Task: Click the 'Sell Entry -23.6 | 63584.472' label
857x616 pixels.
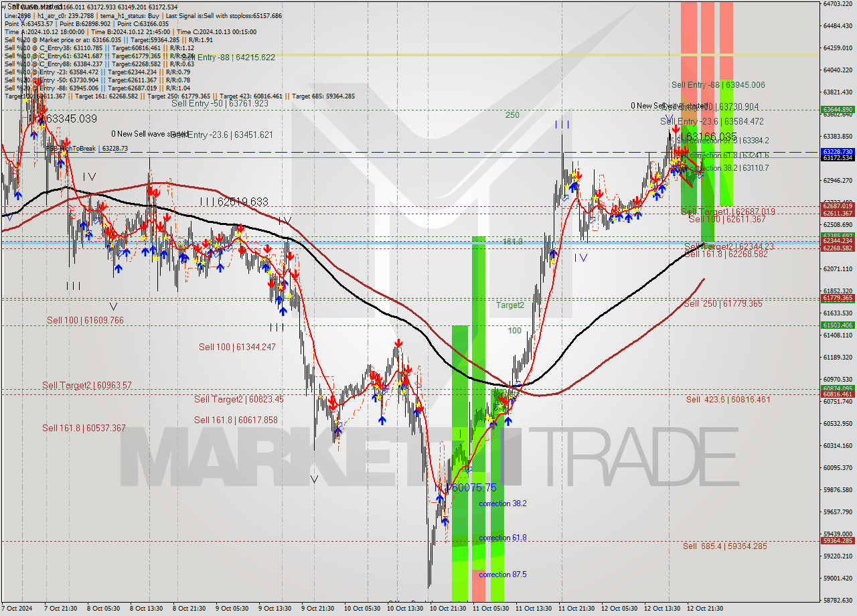Action: pyautogui.click(x=712, y=121)
